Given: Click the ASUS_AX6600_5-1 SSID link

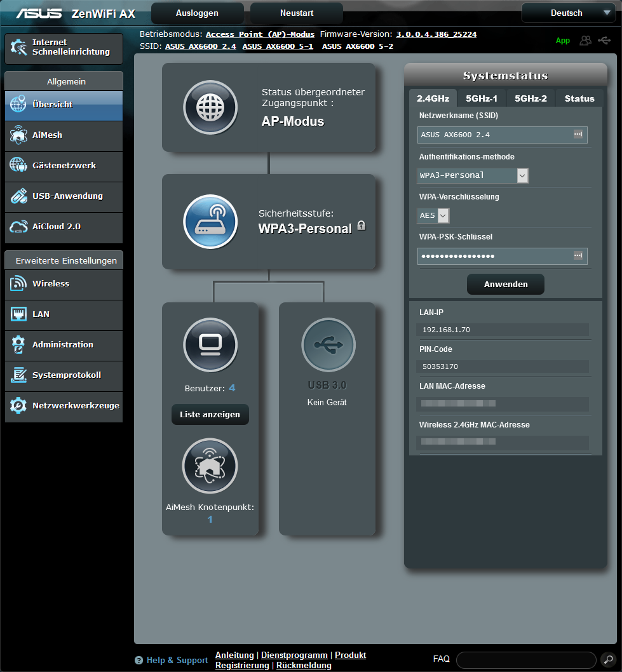Looking at the screenshot, I should point(278,46).
